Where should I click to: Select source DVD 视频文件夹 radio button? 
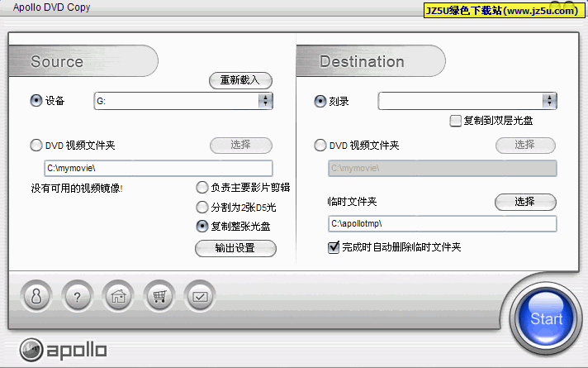[36, 146]
